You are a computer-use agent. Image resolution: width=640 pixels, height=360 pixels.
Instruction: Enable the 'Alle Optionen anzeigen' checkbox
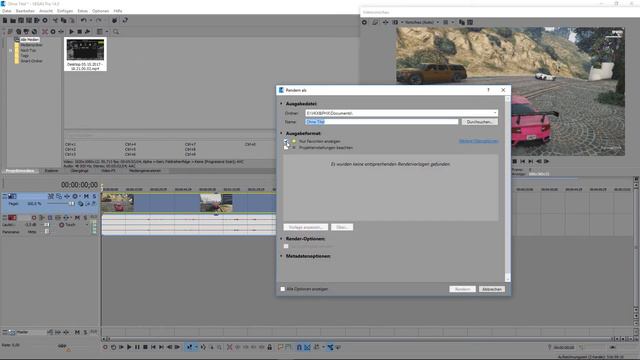pyautogui.click(x=282, y=289)
